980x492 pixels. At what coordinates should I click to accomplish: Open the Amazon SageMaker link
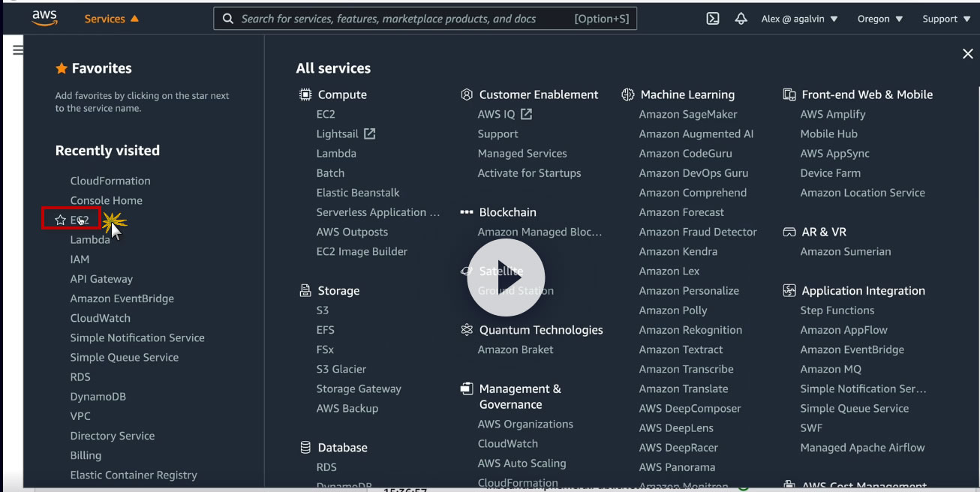tap(688, 114)
